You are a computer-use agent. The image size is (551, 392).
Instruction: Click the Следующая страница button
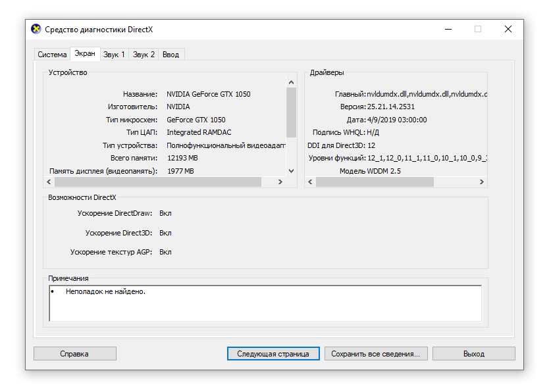273,353
